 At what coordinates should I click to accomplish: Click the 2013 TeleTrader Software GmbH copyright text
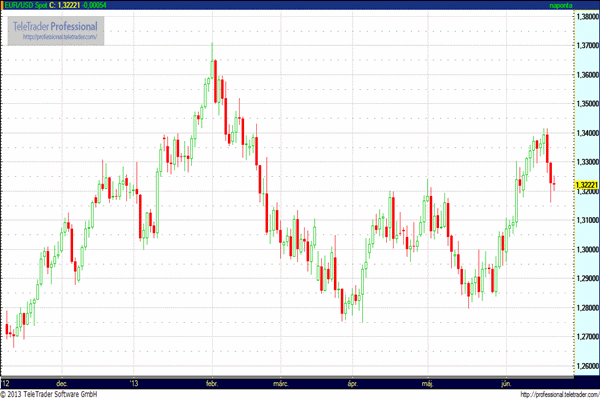tap(62, 394)
